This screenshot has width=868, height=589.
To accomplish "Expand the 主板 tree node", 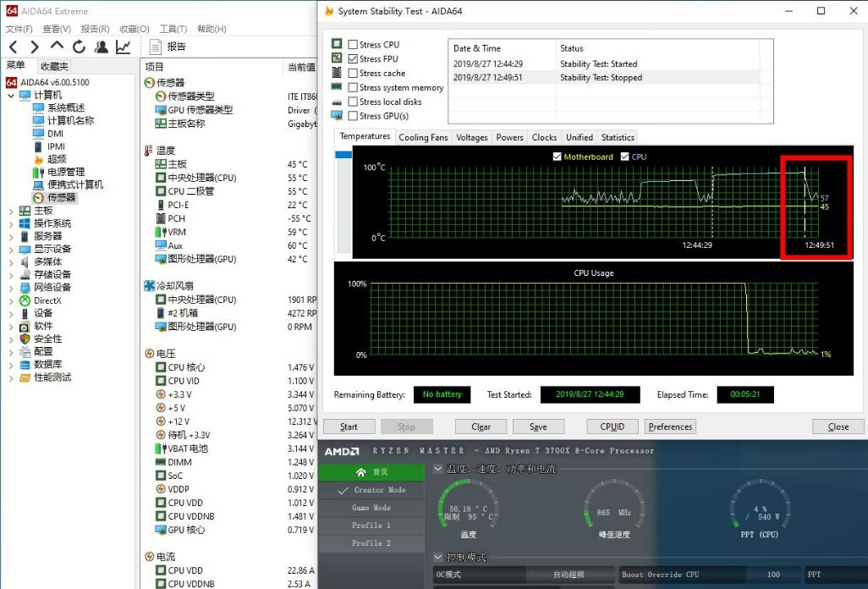I will [11, 211].
